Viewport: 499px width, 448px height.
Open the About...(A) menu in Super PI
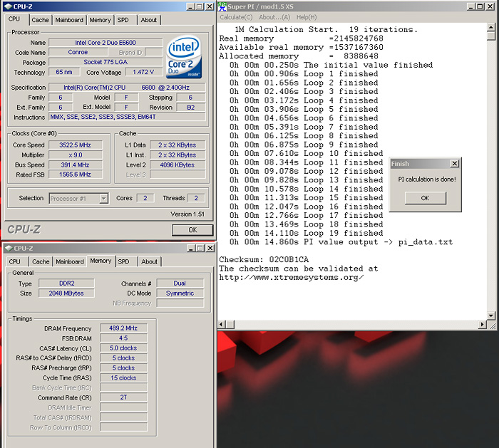274,17
